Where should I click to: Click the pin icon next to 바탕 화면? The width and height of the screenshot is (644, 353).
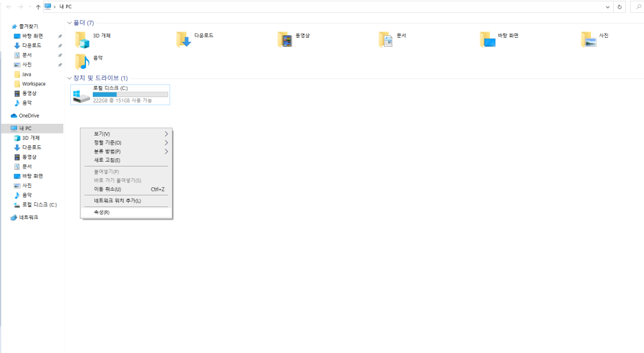(60, 36)
